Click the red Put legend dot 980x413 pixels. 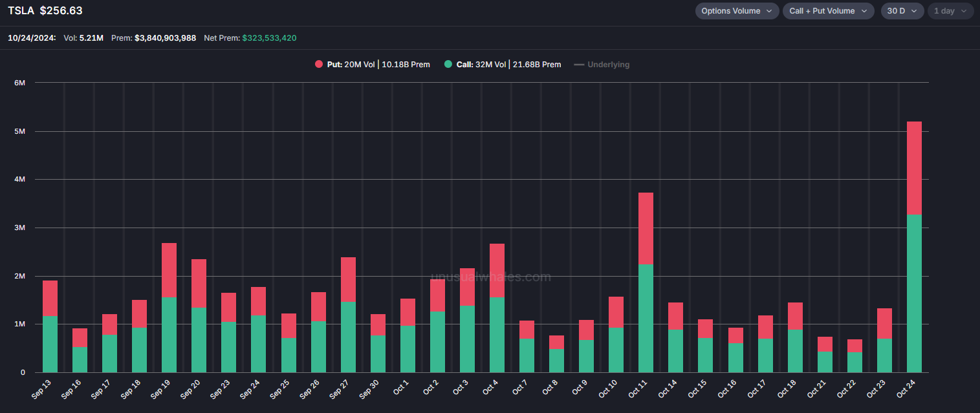tap(319, 65)
